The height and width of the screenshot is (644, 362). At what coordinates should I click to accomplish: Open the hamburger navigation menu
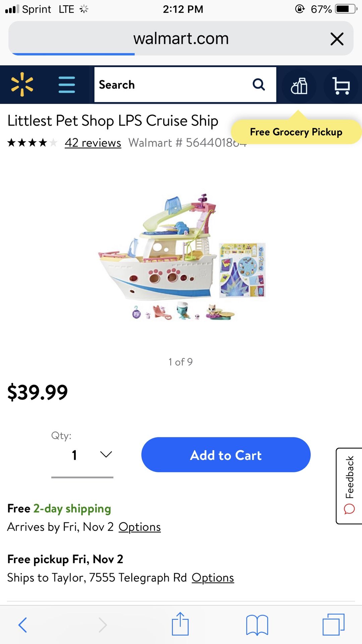point(67,85)
